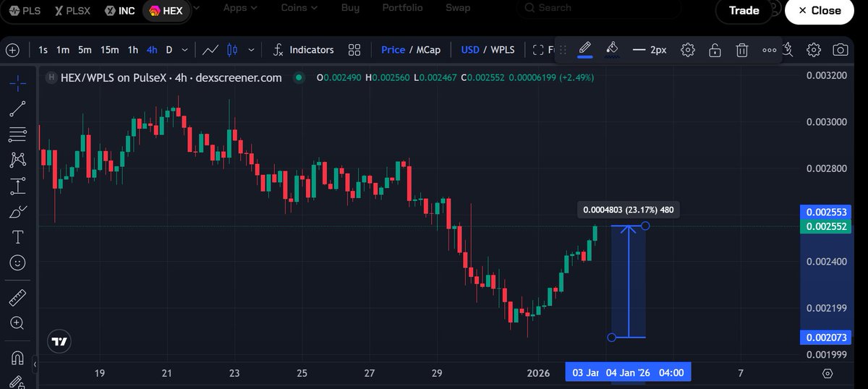The height and width of the screenshot is (389, 868).
Task: Select the 4h timeframe
Action: [x=152, y=50]
